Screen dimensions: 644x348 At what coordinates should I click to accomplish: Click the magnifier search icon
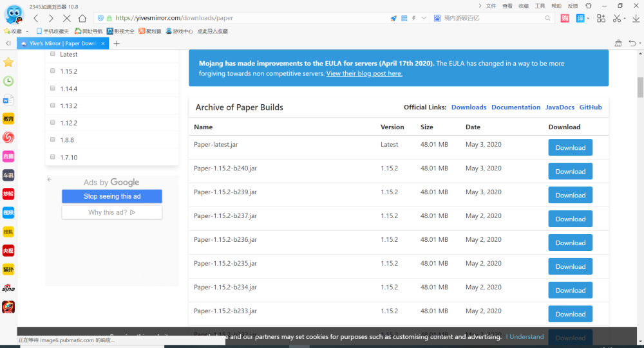(x=547, y=18)
